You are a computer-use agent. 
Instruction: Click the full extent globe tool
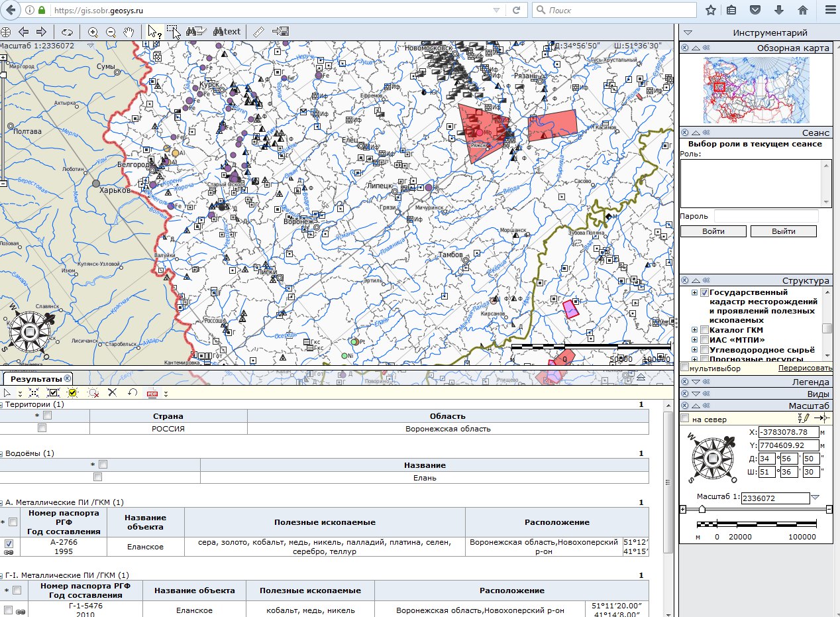(6, 32)
